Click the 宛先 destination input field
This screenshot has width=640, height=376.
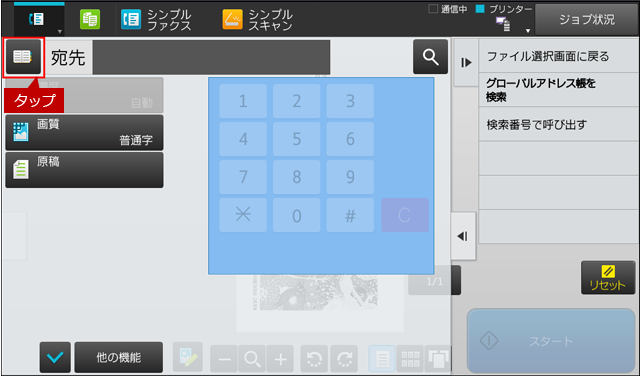pyautogui.click(x=211, y=57)
